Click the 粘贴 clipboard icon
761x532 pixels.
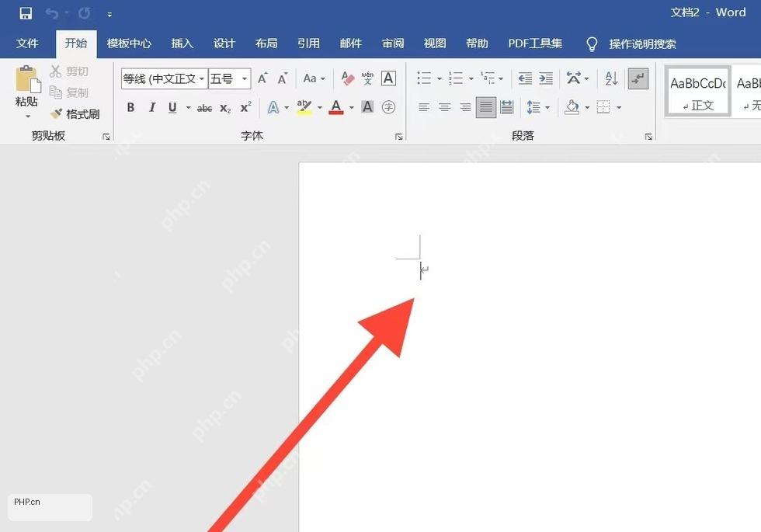pyautogui.click(x=27, y=79)
